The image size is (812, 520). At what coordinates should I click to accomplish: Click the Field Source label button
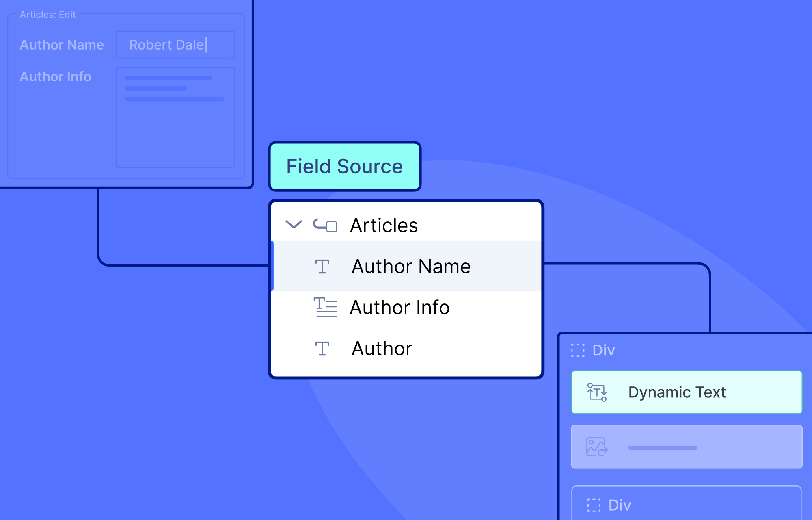[345, 167]
